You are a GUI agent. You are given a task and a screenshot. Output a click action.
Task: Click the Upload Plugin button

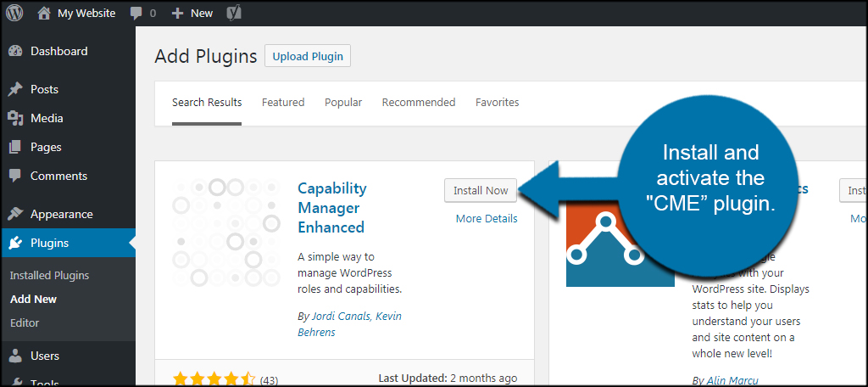308,56
